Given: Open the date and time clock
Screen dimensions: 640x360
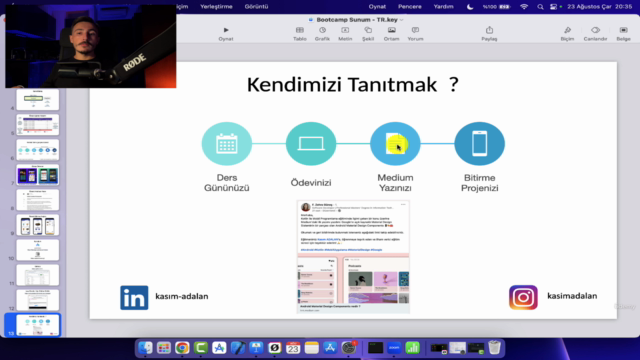Looking at the screenshot, I should (x=600, y=7).
